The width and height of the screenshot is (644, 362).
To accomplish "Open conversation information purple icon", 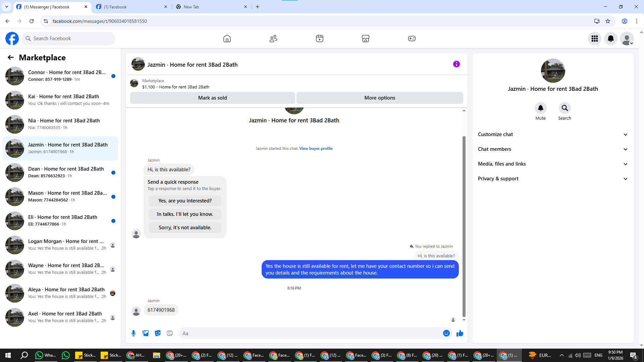I will (456, 64).
